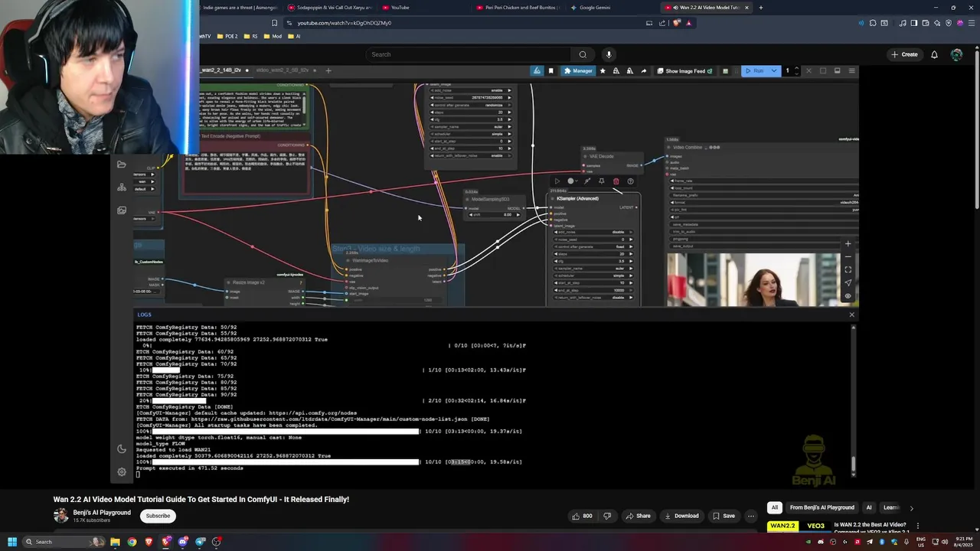Open File Explorer from the taskbar
980x551 pixels.
pos(115,542)
